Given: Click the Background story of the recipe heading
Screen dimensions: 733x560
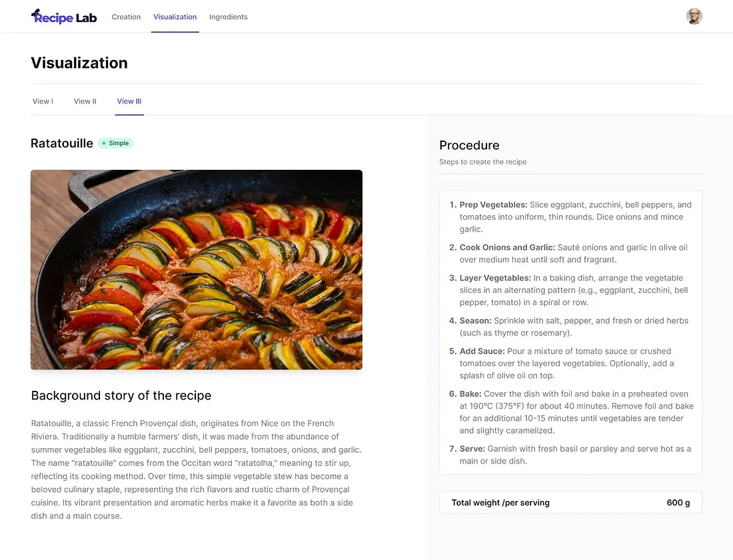Looking at the screenshot, I should pos(121,396).
